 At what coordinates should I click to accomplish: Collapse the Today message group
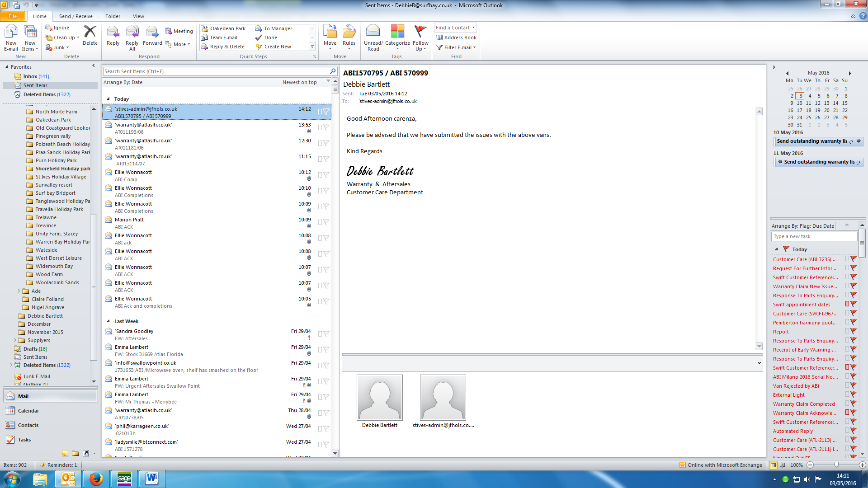click(x=108, y=99)
